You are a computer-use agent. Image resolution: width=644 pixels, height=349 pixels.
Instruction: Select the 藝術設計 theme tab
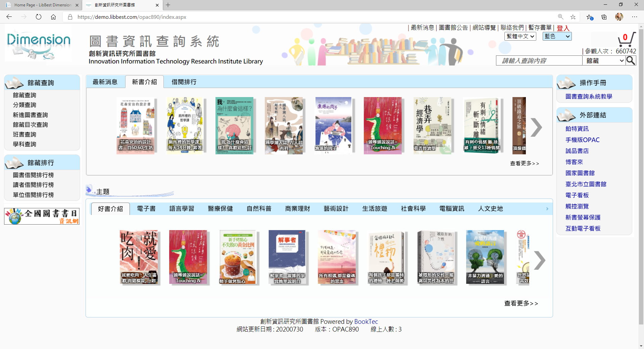[336, 209]
